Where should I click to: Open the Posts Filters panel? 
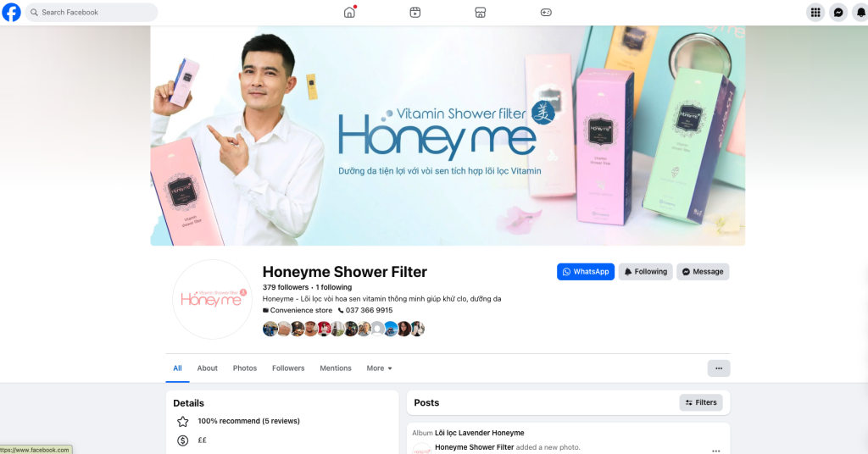pyautogui.click(x=700, y=403)
